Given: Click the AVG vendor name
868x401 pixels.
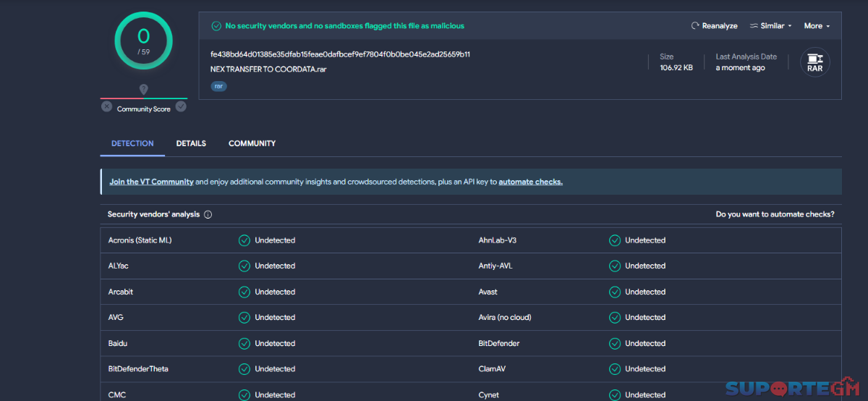Looking at the screenshot, I should point(116,317).
